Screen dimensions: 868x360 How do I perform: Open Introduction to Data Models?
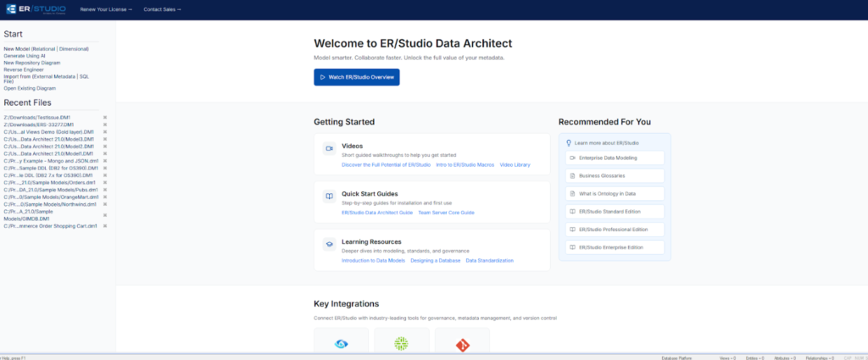(x=373, y=260)
